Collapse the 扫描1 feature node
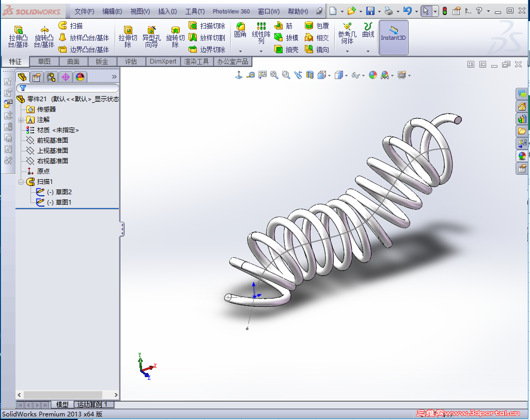Screen dimensions: 530x420 pyautogui.click(x=21, y=182)
